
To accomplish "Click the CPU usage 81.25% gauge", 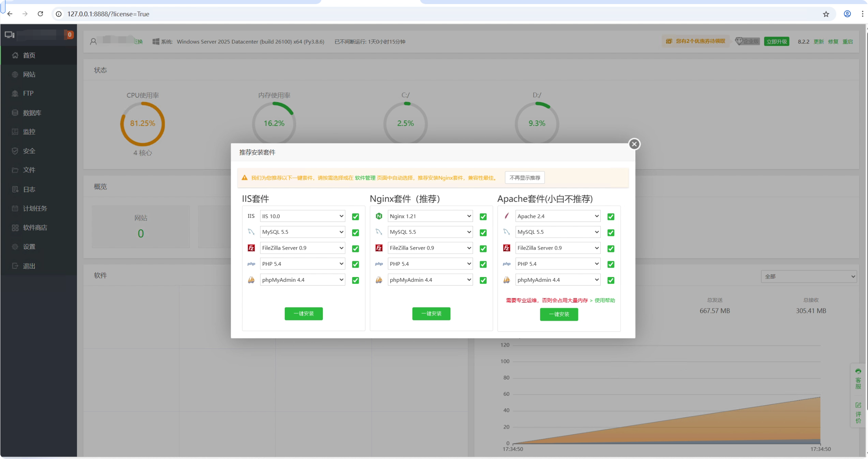I will (x=142, y=124).
